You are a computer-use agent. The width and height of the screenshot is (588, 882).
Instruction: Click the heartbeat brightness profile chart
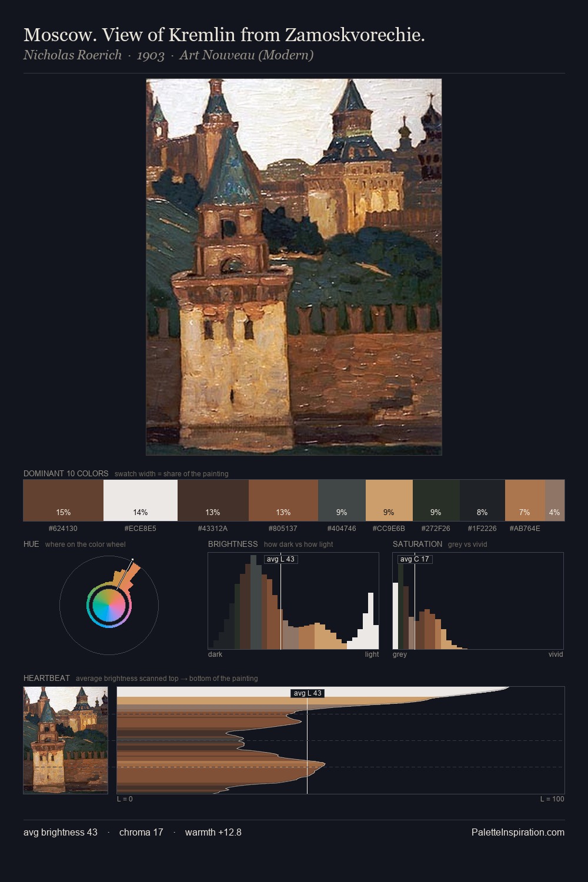tap(340, 740)
